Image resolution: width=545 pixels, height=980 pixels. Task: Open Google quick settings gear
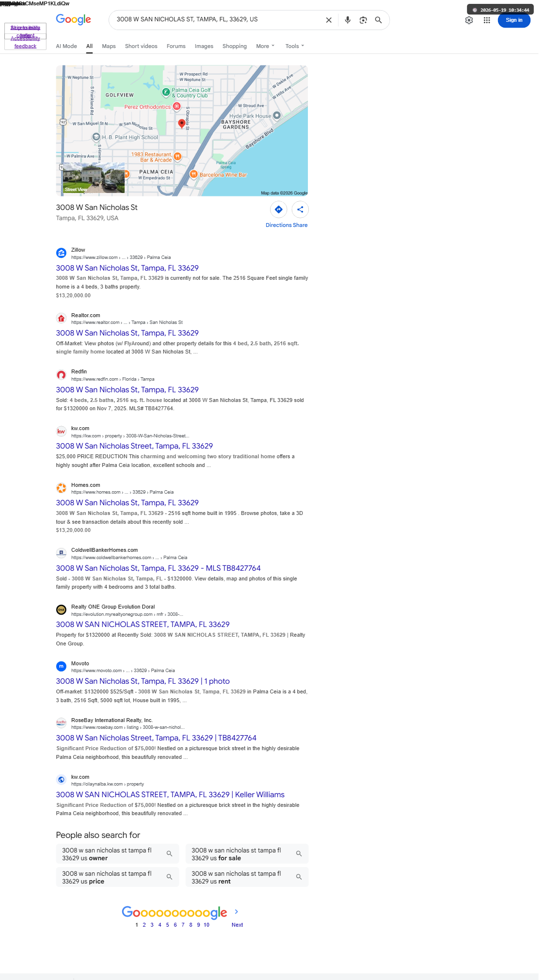469,20
